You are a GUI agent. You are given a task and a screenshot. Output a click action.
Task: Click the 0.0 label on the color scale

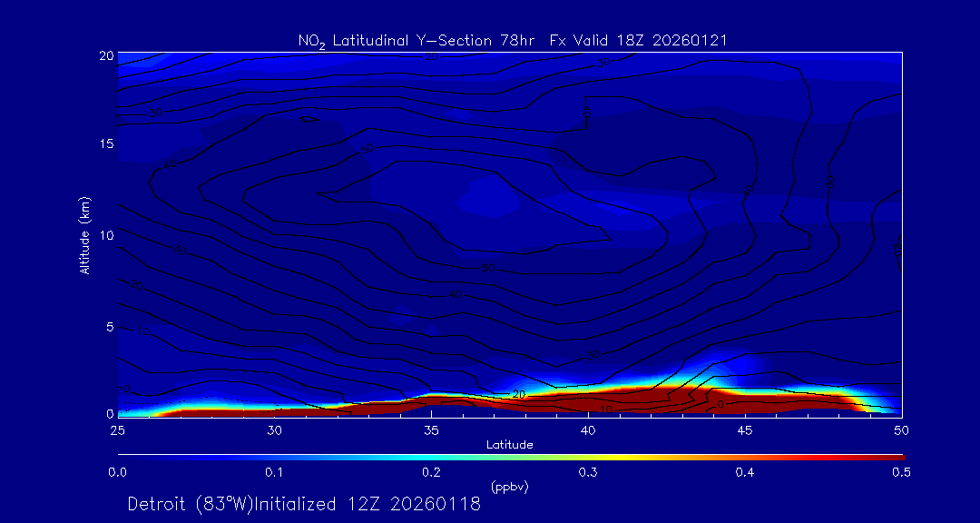click(x=117, y=472)
